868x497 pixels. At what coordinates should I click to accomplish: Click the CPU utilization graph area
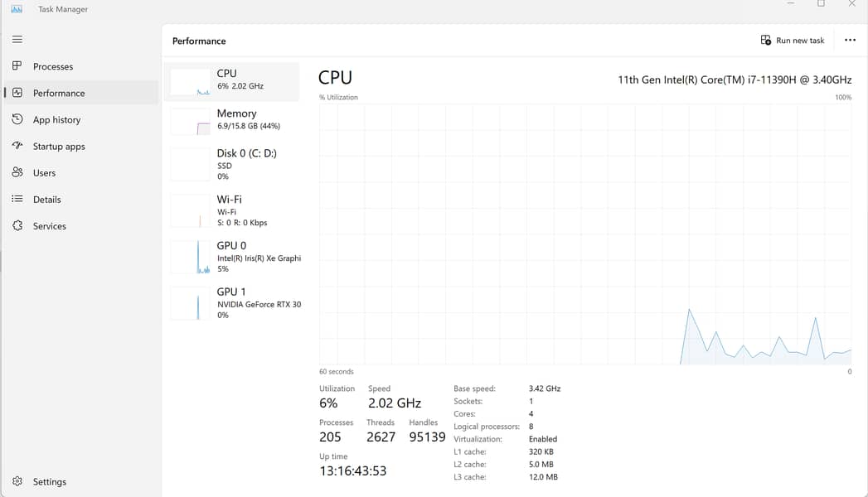click(x=584, y=234)
